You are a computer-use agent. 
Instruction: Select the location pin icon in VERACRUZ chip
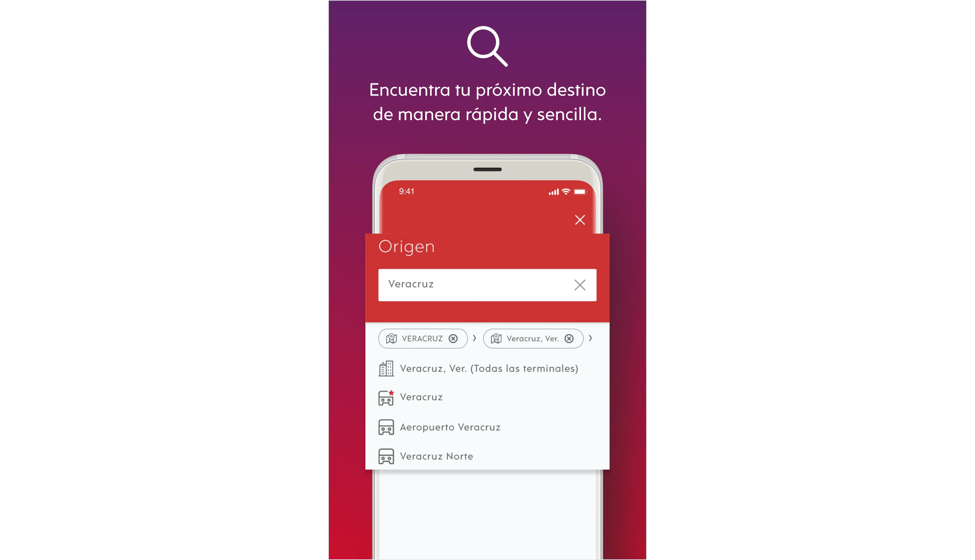[x=391, y=338]
